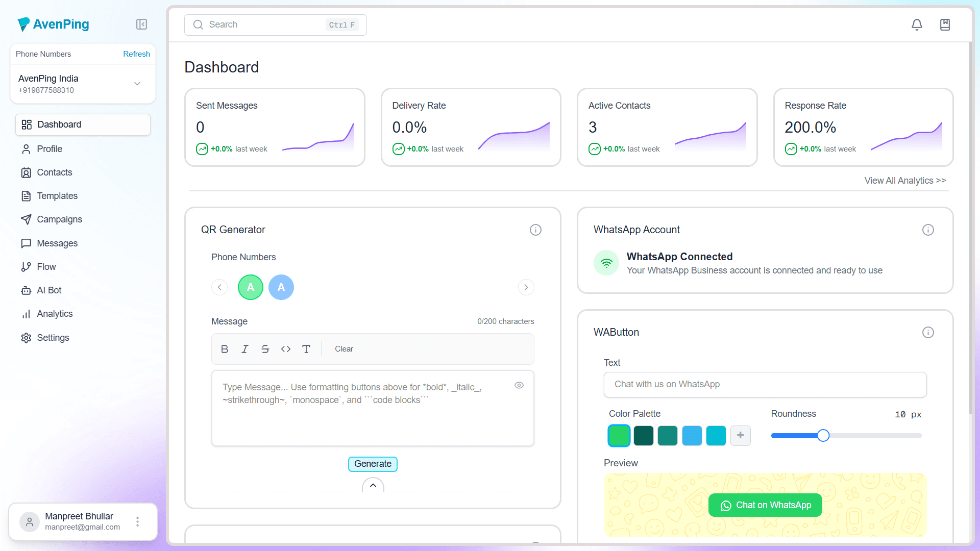980x551 pixels.
Task: Toggle message preview eye icon
Action: pos(519,385)
